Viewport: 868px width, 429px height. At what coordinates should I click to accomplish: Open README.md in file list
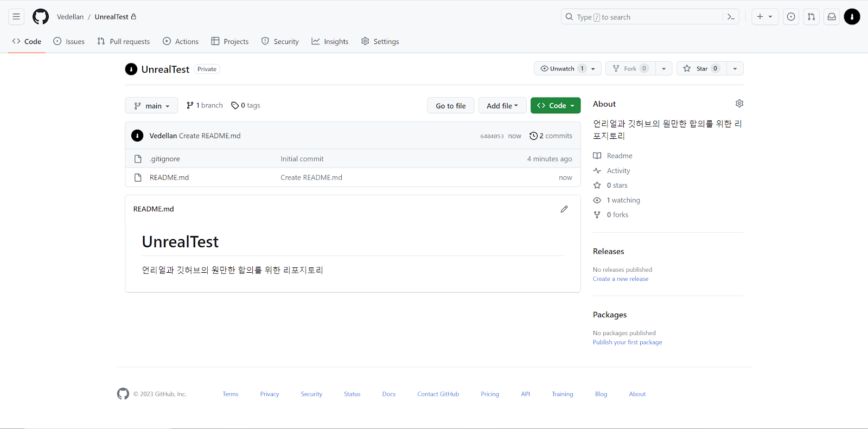coord(169,177)
